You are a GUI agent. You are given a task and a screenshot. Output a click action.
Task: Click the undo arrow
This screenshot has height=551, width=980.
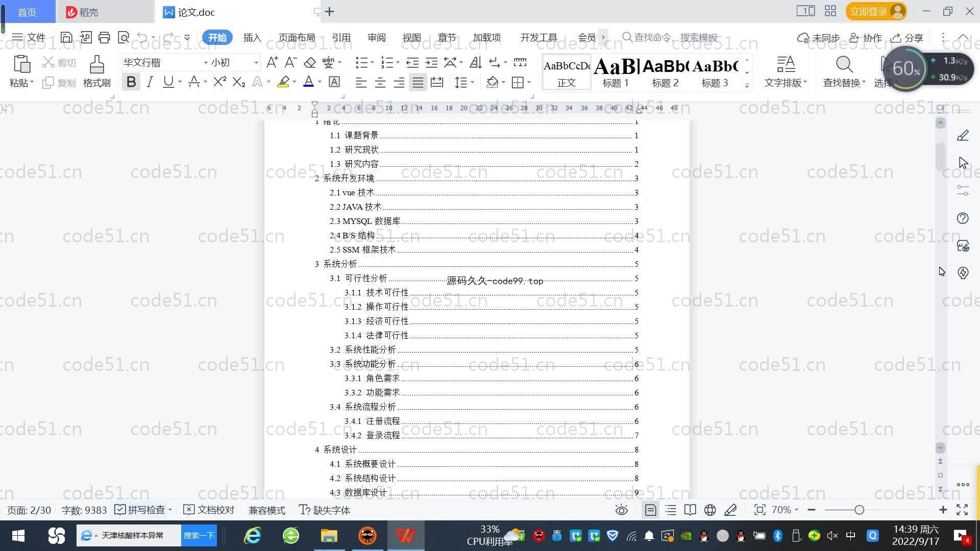pyautogui.click(x=142, y=37)
